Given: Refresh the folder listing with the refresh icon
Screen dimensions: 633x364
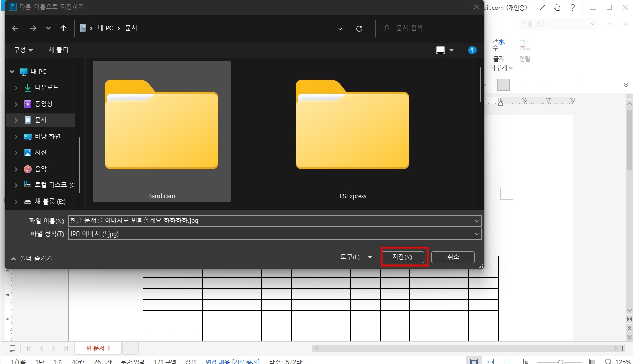Looking at the screenshot, I should click(359, 29).
